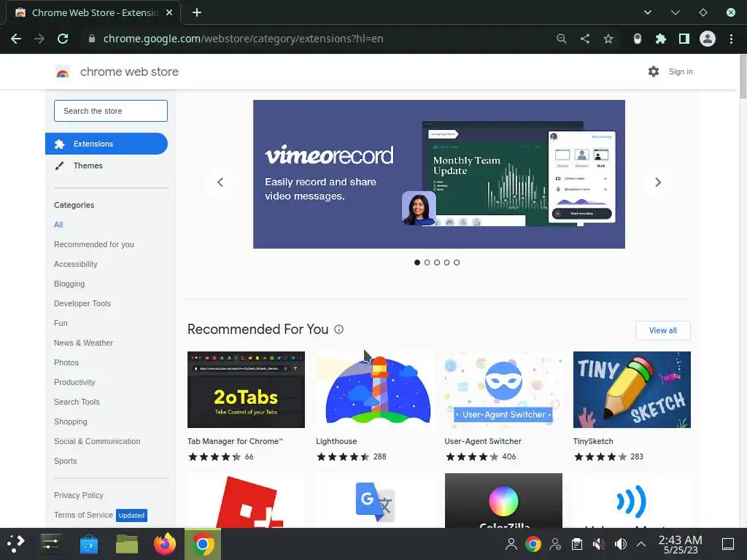747x560 pixels.
Task: Open the Discover store icon in taskbar
Action: point(89,544)
